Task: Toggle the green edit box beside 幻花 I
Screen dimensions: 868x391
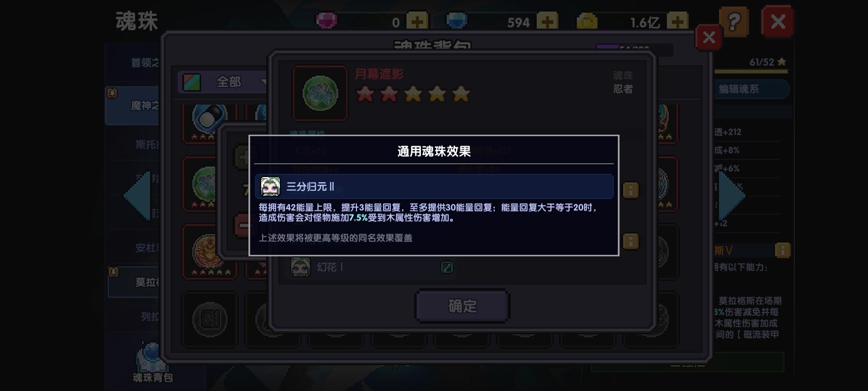Action: [x=447, y=268]
